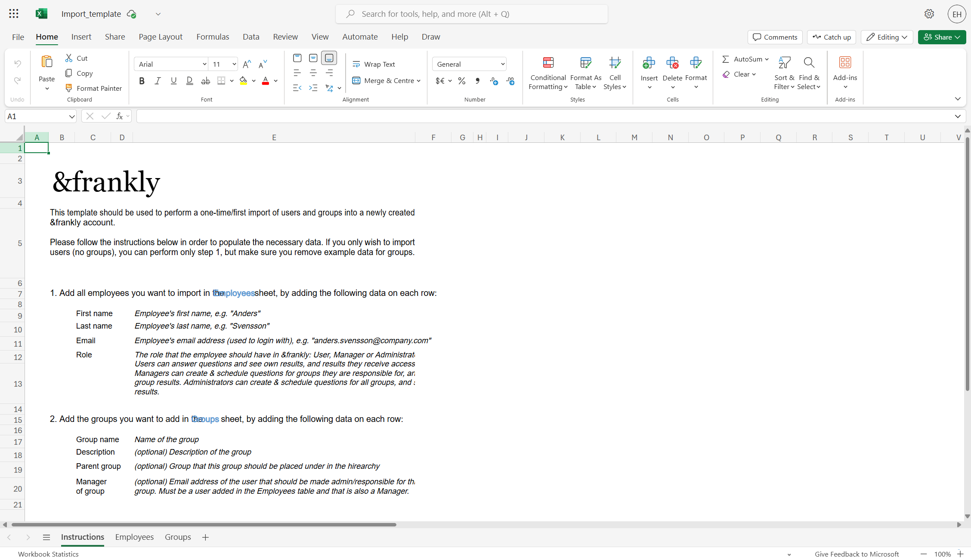Toggle centre horizontal alignment
Screen dimensions: 971x560
click(313, 73)
